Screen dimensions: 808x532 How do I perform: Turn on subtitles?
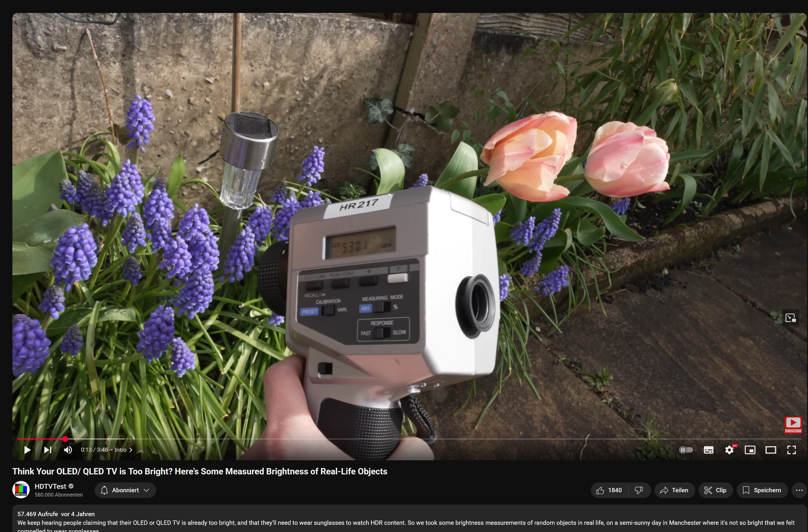pos(708,450)
